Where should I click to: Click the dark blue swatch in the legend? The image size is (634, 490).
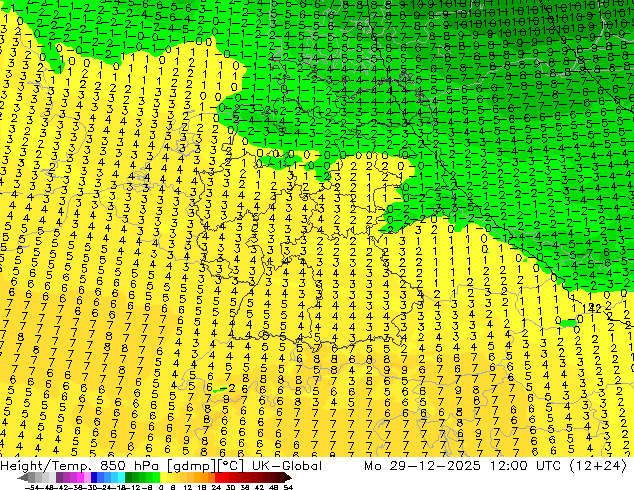click(94, 478)
